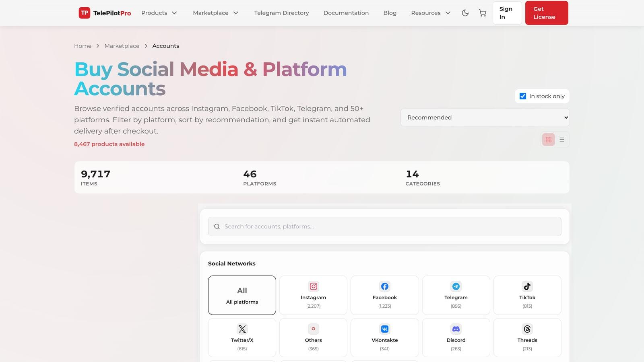This screenshot has width=644, height=362.
Task: Click the Telegram (895) count text
Action: [456, 306]
